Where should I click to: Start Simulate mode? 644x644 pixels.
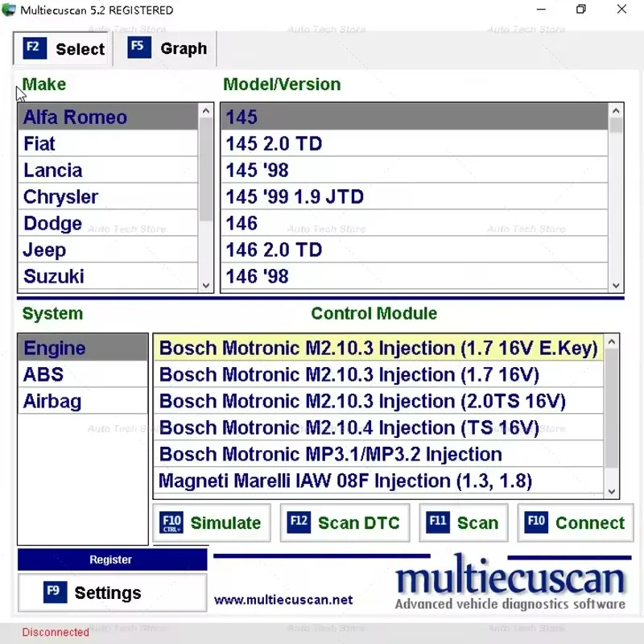pyautogui.click(x=212, y=522)
